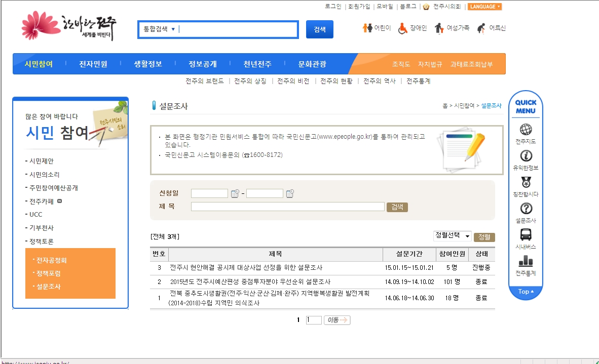
Task: Focus the main 통합검색 text field
Action: click(237, 29)
